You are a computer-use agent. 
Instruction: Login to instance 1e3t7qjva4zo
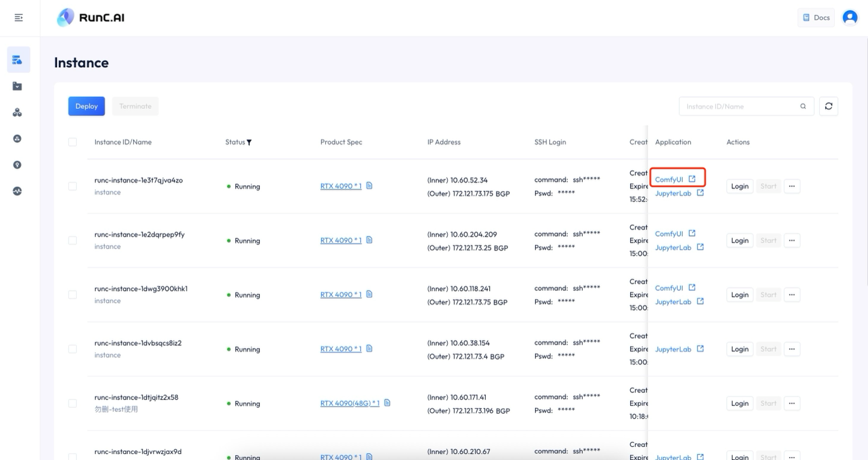(740, 186)
